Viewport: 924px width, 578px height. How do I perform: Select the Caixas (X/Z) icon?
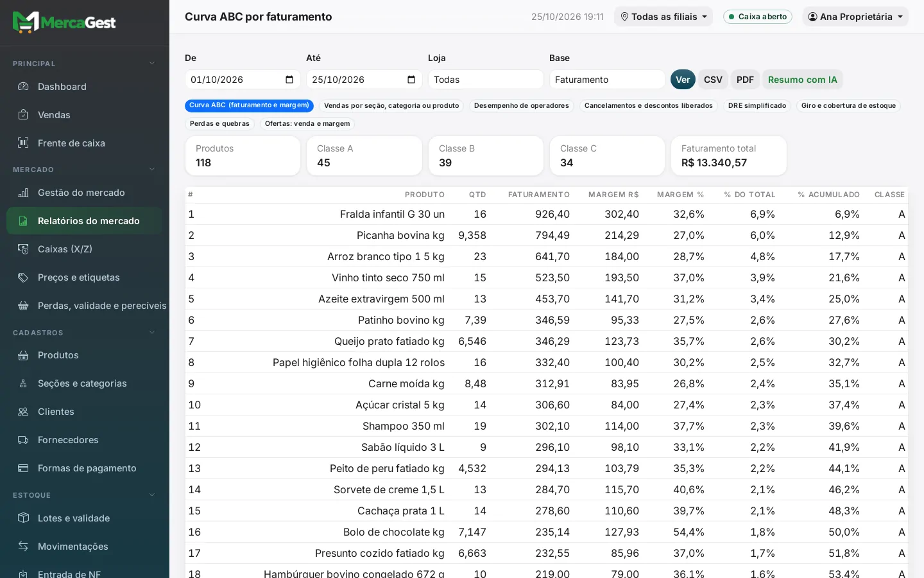pyautogui.click(x=23, y=249)
